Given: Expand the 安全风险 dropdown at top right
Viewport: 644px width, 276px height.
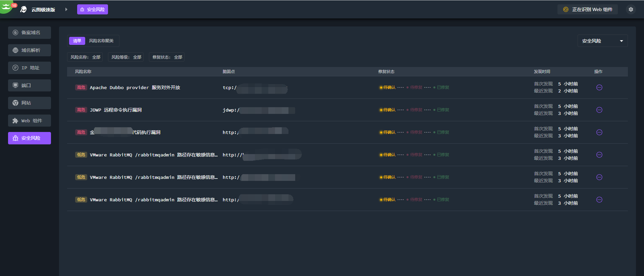Looking at the screenshot, I should coord(602,41).
